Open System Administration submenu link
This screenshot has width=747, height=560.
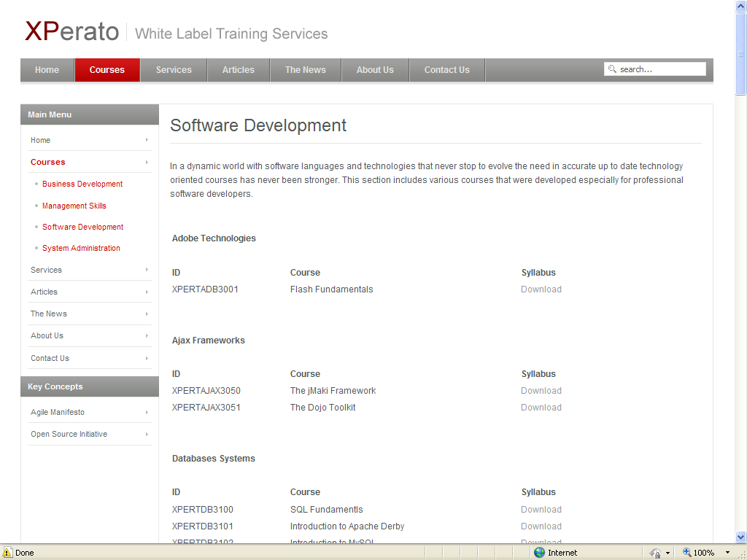click(81, 248)
